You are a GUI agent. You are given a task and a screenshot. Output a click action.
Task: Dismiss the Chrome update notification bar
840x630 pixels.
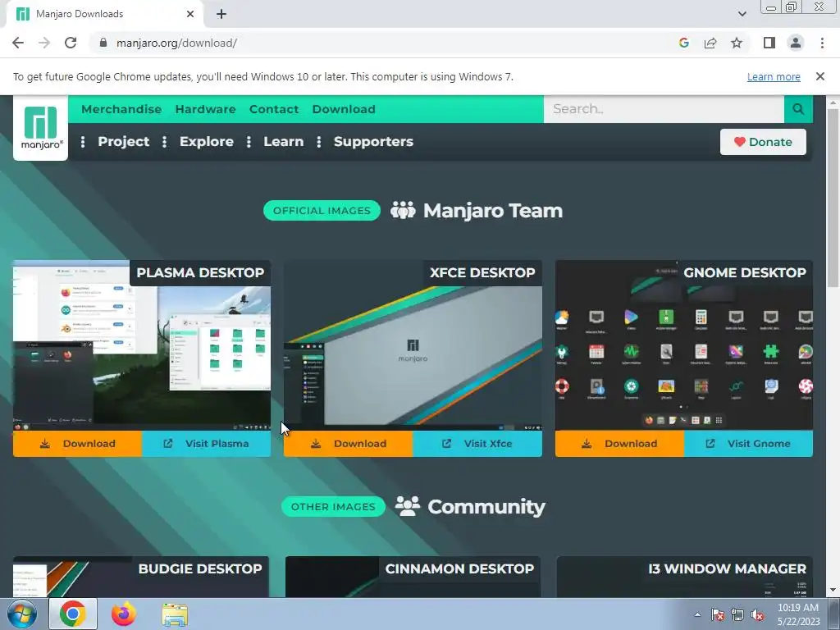click(x=820, y=76)
